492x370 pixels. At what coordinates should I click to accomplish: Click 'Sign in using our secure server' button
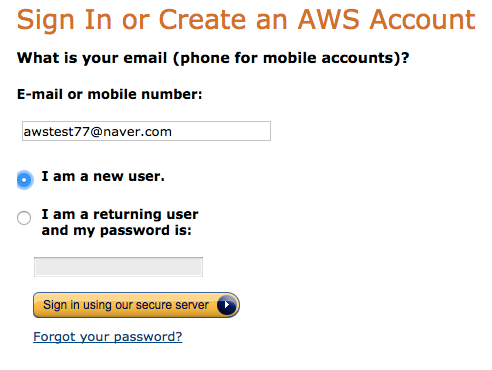pyautogui.click(x=136, y=305)
